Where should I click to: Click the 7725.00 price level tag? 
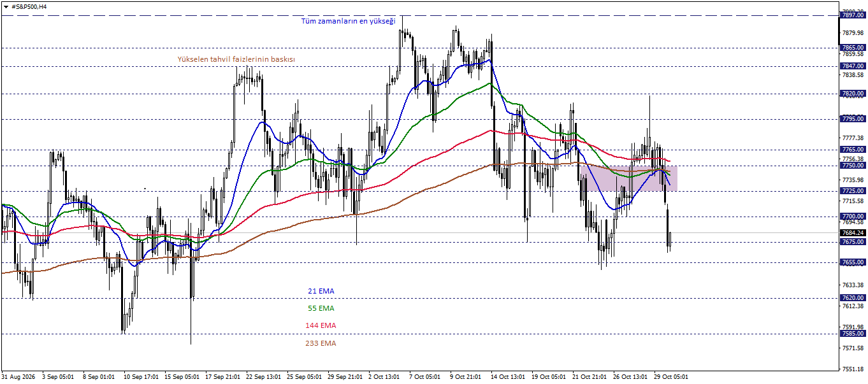coord(853,190)
